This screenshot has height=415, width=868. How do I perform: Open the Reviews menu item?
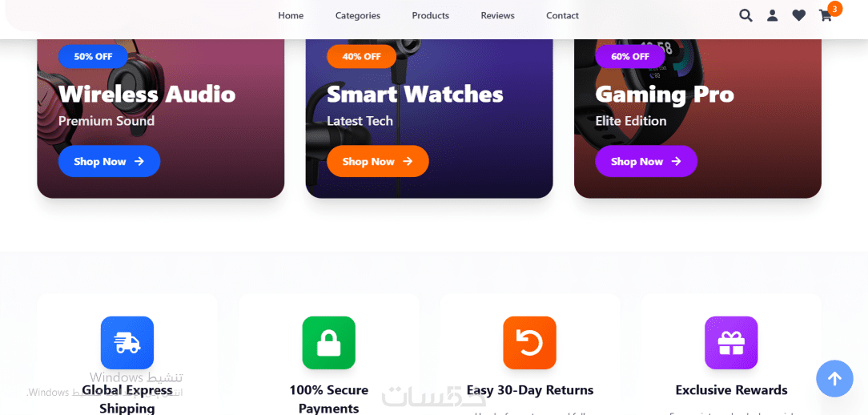pyautogui.click(x=498, y=15)
